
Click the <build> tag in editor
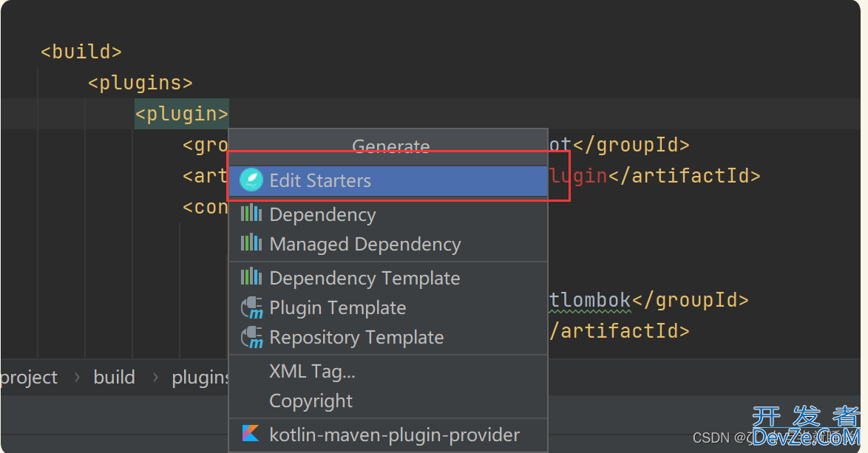(81, 52)
